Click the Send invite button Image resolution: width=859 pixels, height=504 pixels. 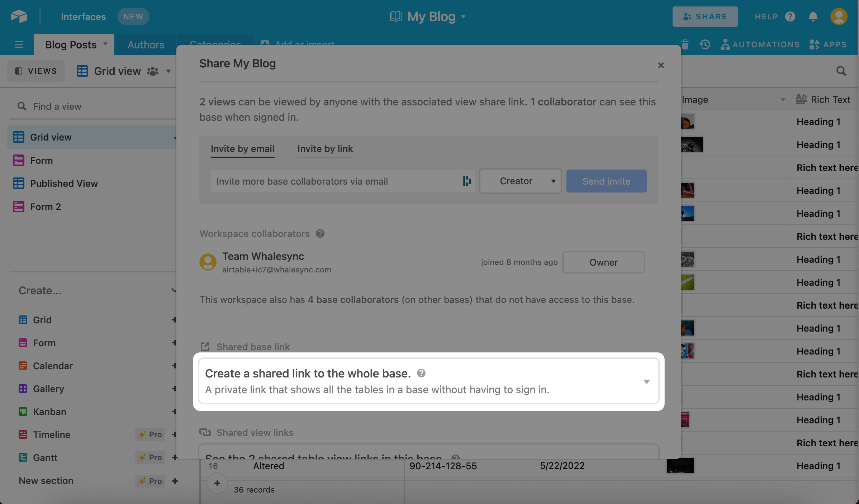pos(606,181)
